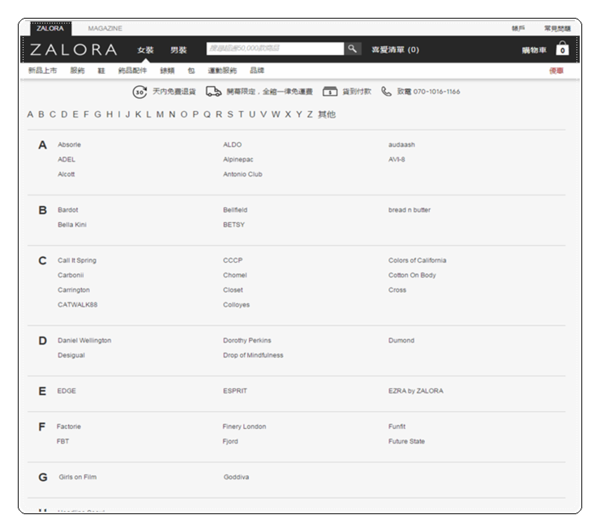Open the Colloyes brand
This screenshot has height=532, width=600.
(x=236, y=305)
